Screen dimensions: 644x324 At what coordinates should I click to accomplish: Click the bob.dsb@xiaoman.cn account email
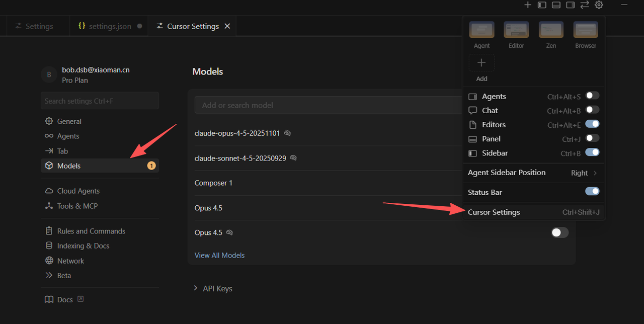point(96,70)
